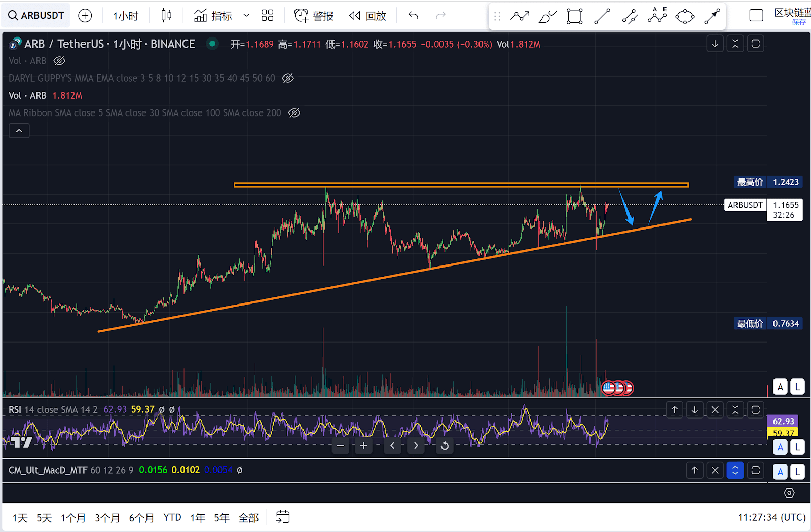The image size is (811, 532).
Task: Select the brush drawing tool
Action: pos(547,16)
